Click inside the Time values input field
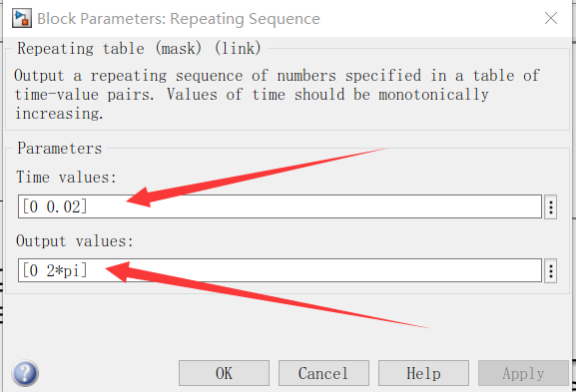The width and height of the screenshot is (576, 392). tap(280, 206)
